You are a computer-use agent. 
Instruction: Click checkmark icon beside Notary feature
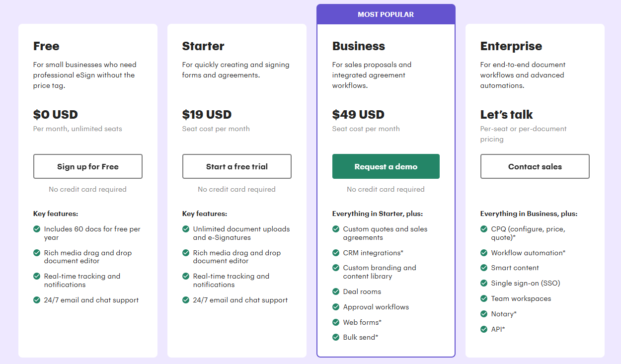click(x=484, y=314)
